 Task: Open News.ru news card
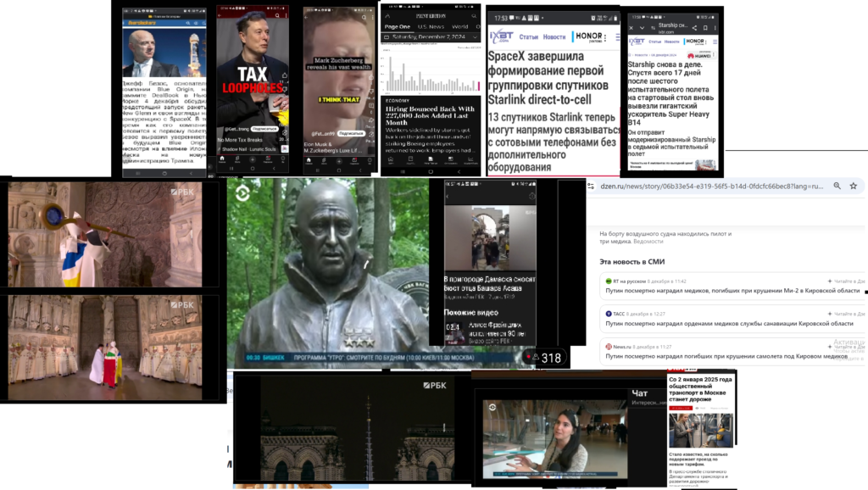click(x=733, y=352)
